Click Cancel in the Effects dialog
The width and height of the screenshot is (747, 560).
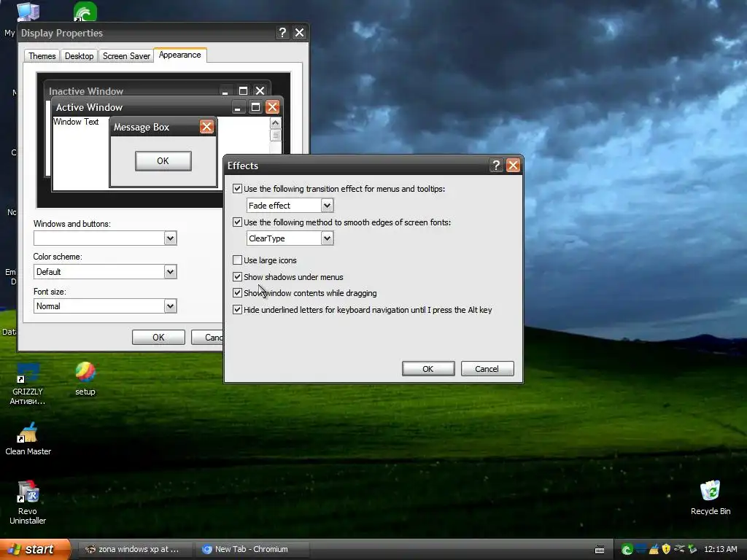click(x=487, y=368)
